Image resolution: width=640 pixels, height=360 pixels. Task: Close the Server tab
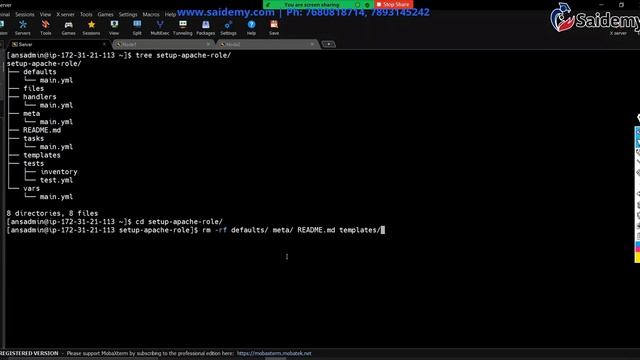104,44
